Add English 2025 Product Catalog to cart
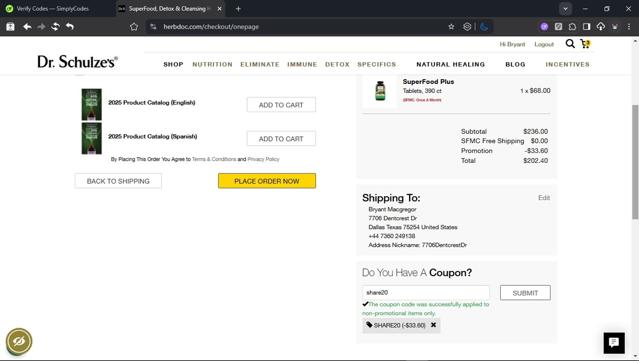This screenshot has height=361, width=639. 281,105
